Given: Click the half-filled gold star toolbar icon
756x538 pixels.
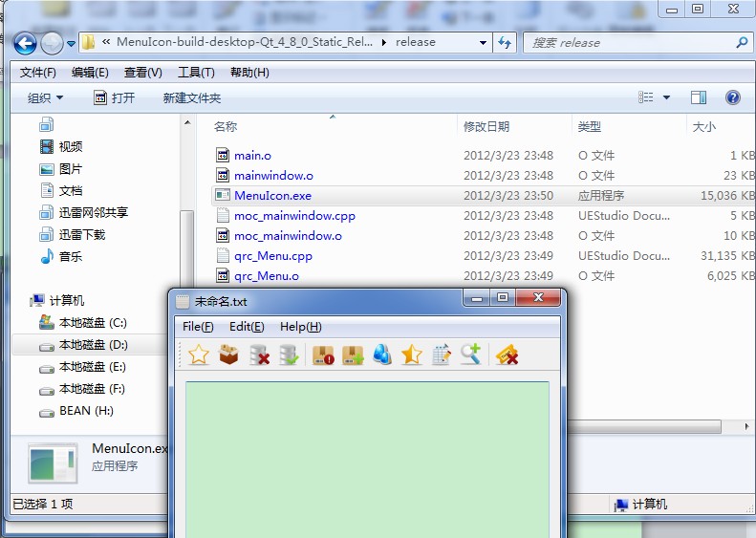Looking at the screenshot, I should click(411, 355).
